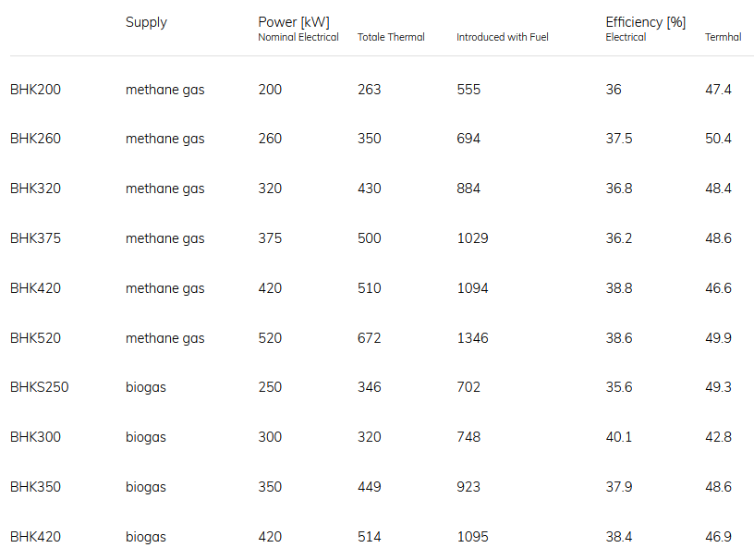Select thermal power value 672

(x=369, y=338)
